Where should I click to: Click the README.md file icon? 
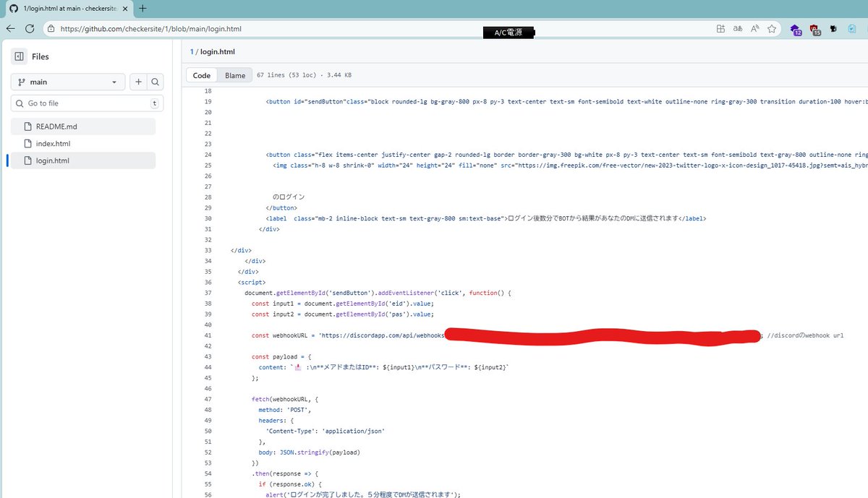click(29, 126)
